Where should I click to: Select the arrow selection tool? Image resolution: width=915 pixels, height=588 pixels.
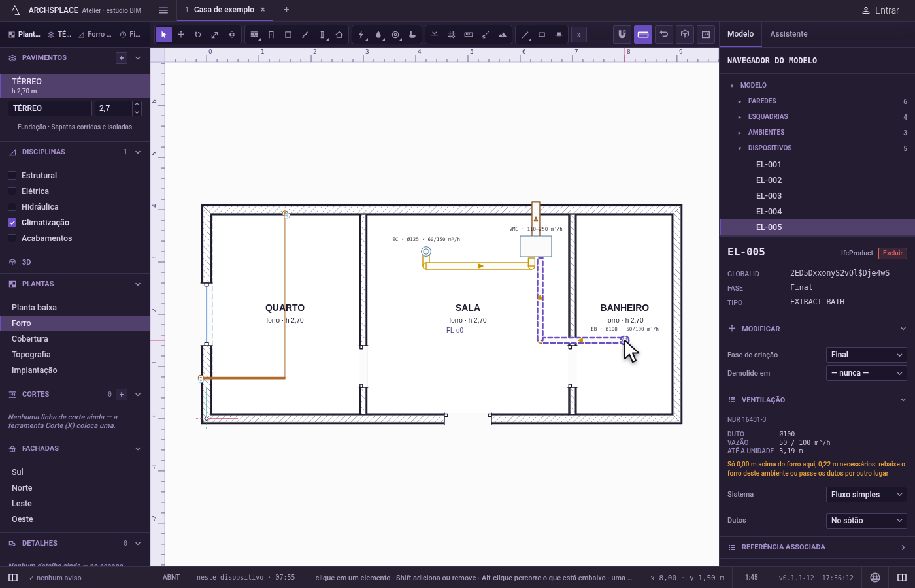tap(164, 35)
